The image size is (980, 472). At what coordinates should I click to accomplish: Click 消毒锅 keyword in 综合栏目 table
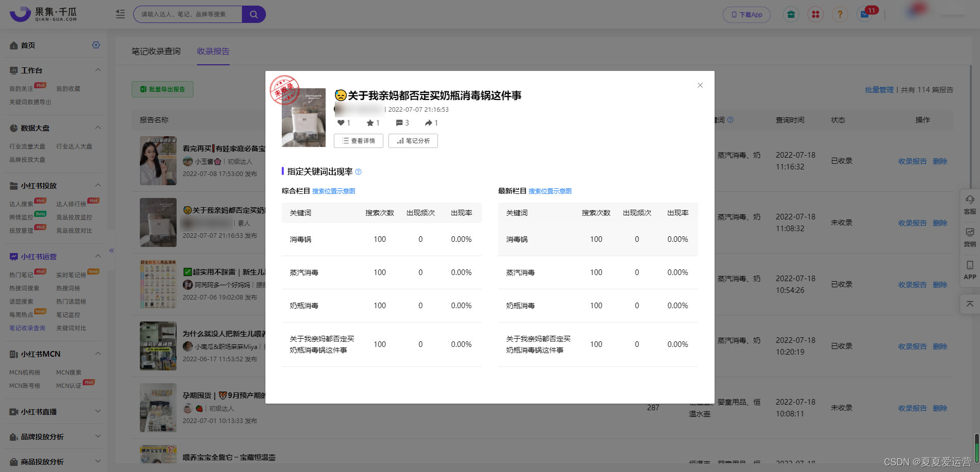click(300, 239)
